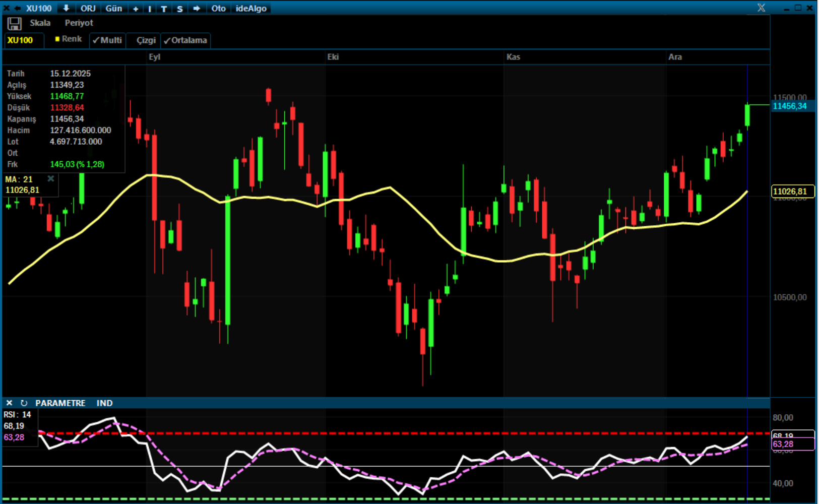Click the plus icon in top toolbar
This screenshot has height=504, width=819.
coord(136,9)
